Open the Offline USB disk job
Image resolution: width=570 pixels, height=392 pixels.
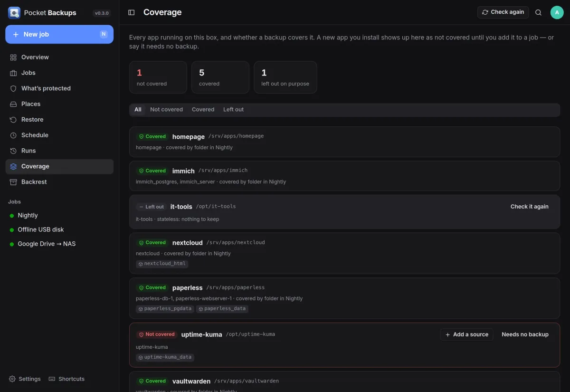[x=59, y=230]
